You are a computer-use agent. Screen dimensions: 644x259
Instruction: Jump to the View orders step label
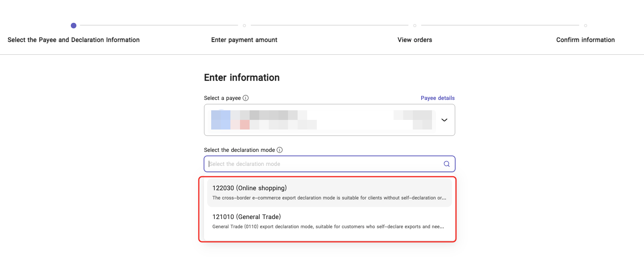415,40
